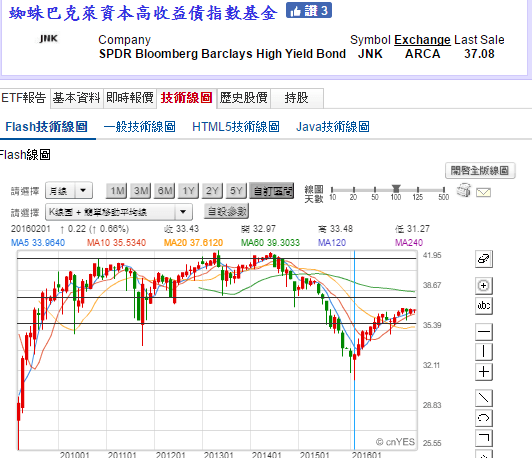Select the crosshair line tool

tap(483, 372)
